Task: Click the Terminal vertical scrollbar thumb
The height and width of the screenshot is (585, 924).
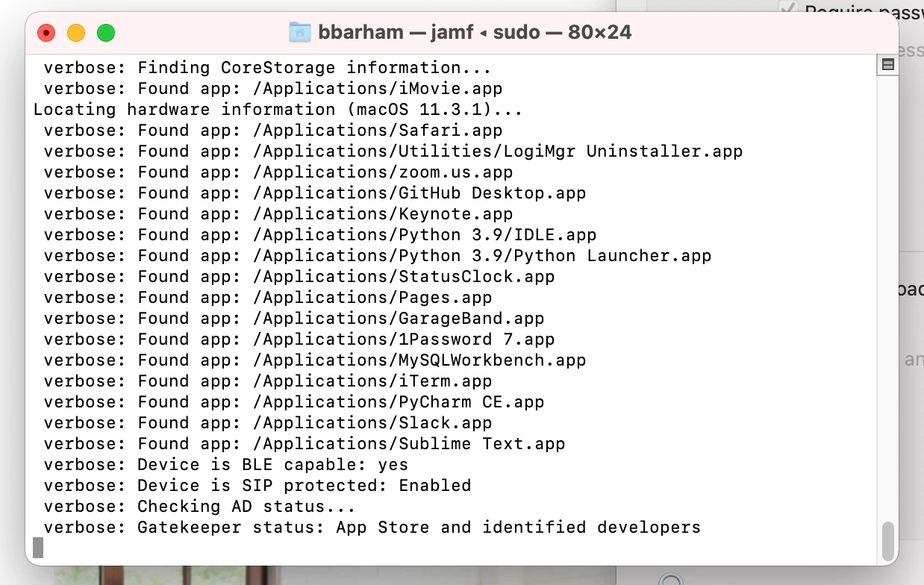Action: 887,541
